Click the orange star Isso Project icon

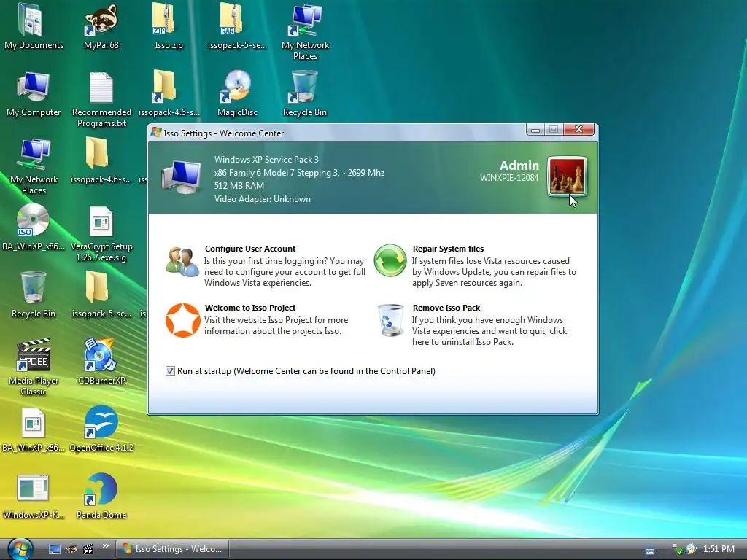click(x=182, y=320)
